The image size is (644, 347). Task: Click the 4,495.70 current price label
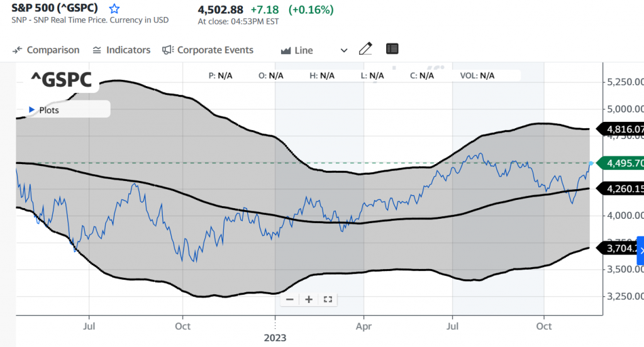(621, 163)
